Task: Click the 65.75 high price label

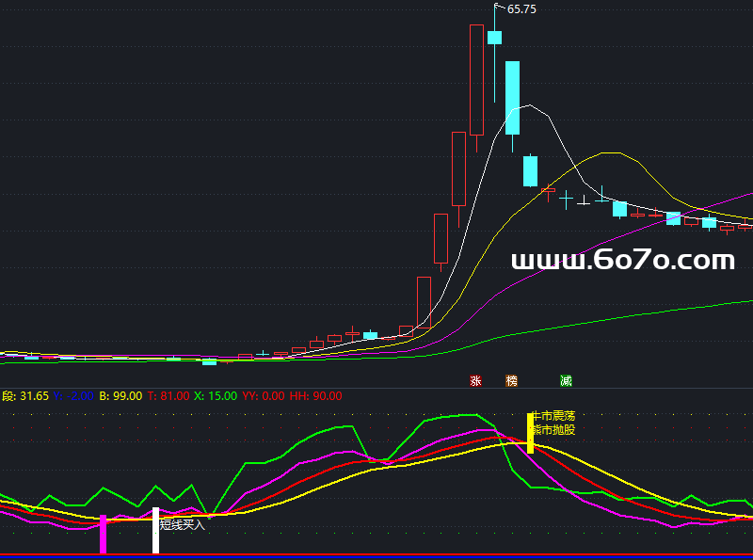Action: click(x=521, y=9)
